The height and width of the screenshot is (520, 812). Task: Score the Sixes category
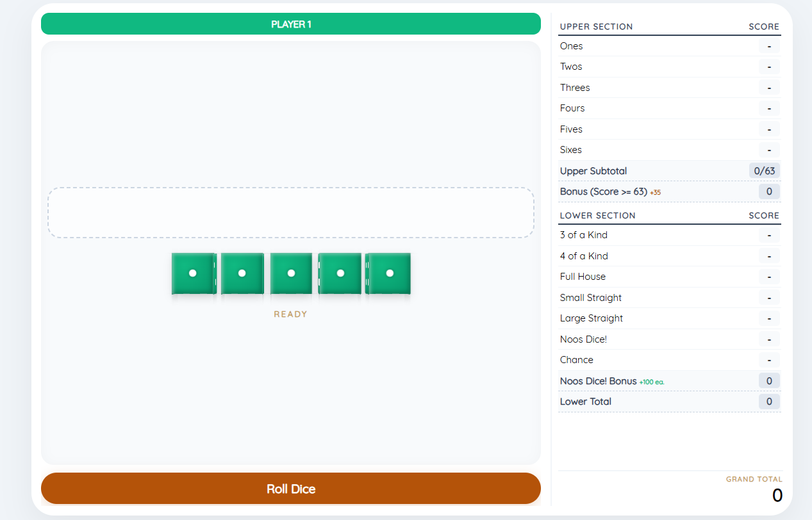pos(670,150)
